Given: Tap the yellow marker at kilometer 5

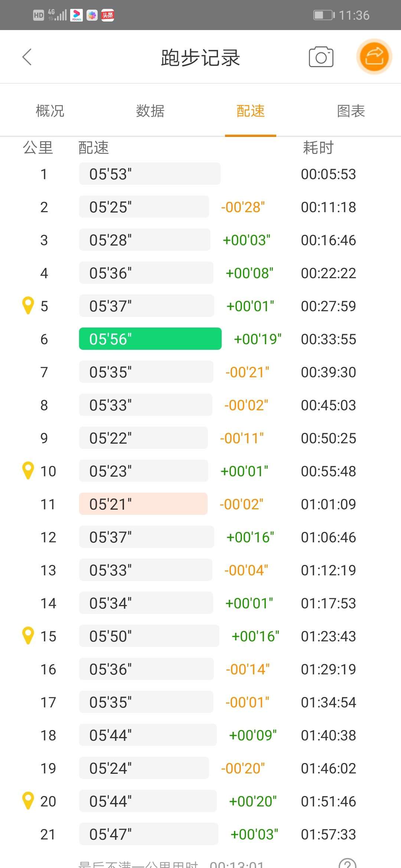Looking at the screenshot, I should click(x=28, y=306).
